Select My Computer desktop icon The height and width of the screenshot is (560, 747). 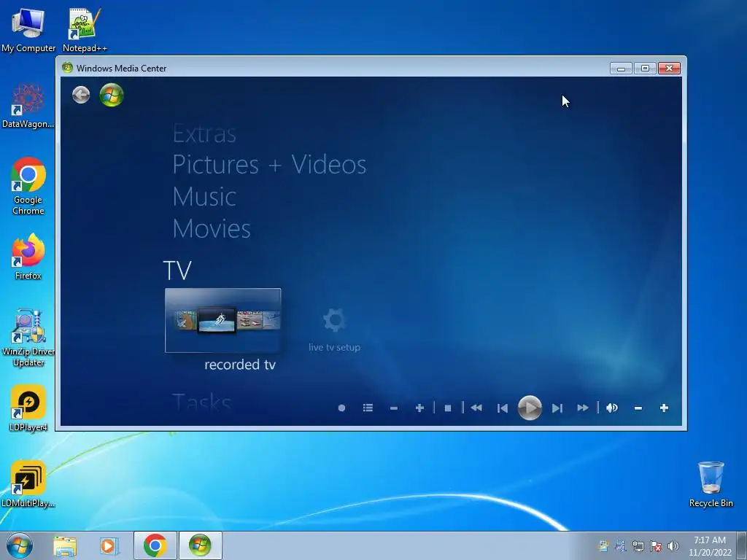tap(28, 30)
